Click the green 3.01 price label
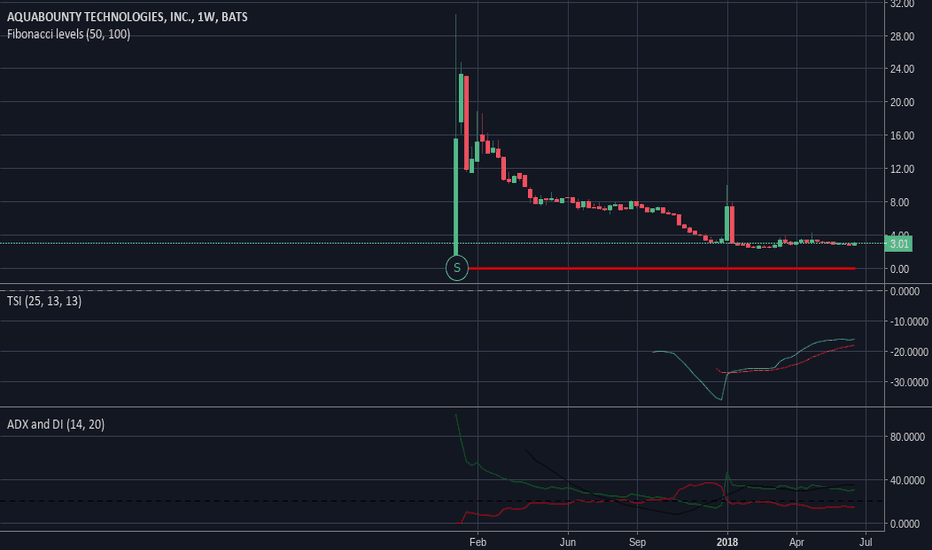This screenshot has height=550, width=932. coord(899,244)
